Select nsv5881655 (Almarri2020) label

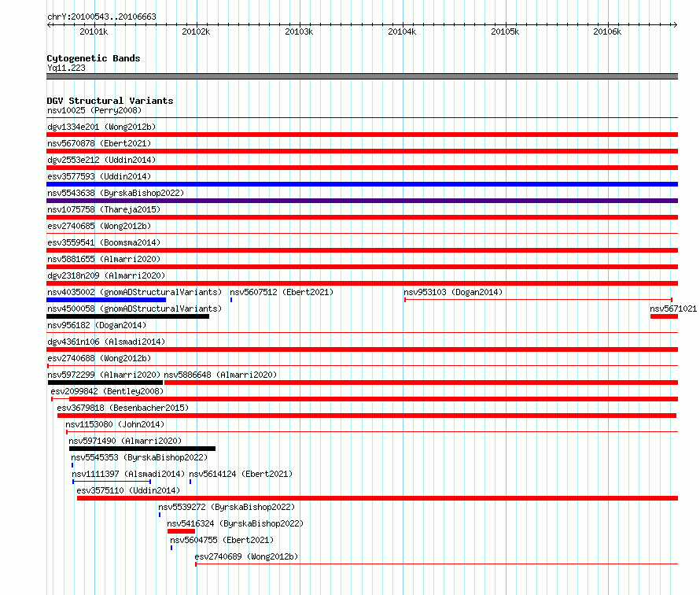coord(104,259)
